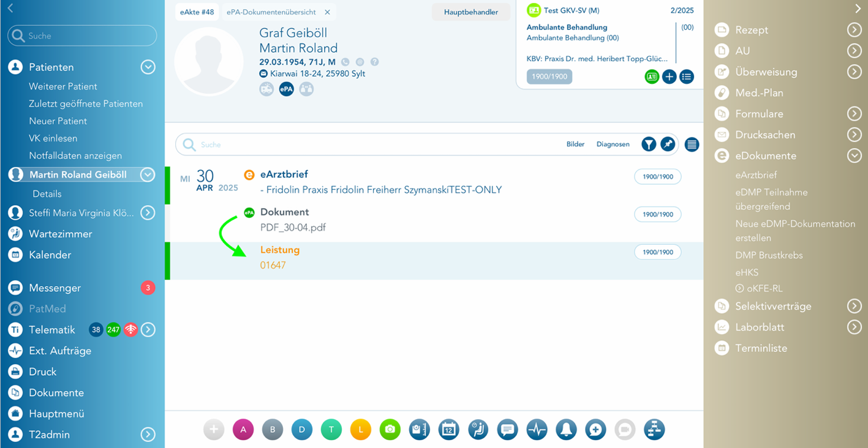868x448 pixels.
Task: Open the eArztbrief link under eDokumente
Action: point(756,175)
